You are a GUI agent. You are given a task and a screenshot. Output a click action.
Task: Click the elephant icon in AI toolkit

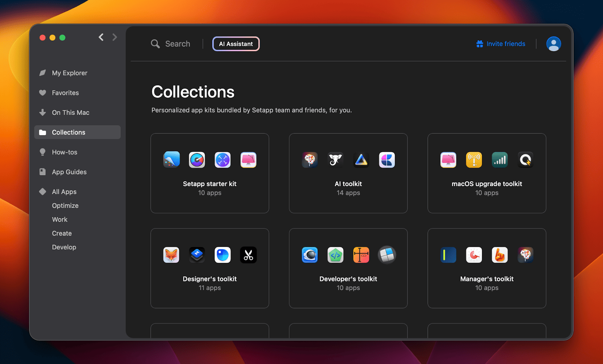click(335, 160)
